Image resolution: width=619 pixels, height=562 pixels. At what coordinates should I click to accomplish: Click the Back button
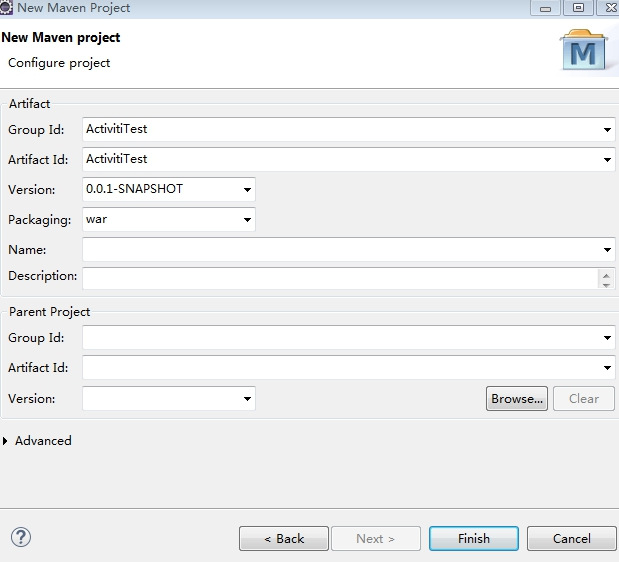click(284, 538)
